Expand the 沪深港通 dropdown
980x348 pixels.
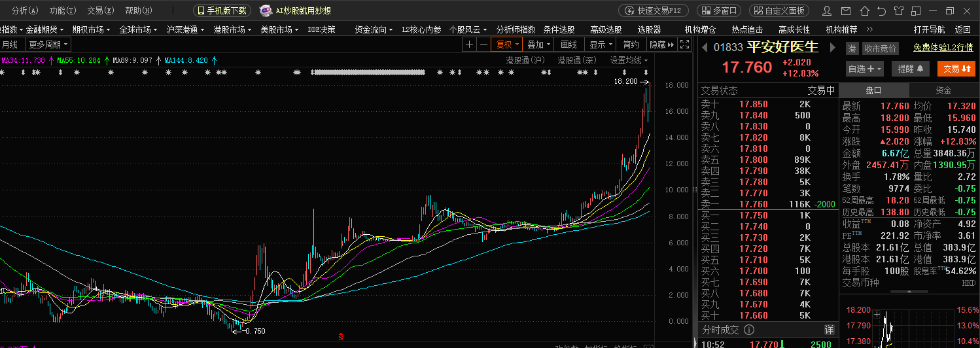pyautogui.click(x=185, y=29)
